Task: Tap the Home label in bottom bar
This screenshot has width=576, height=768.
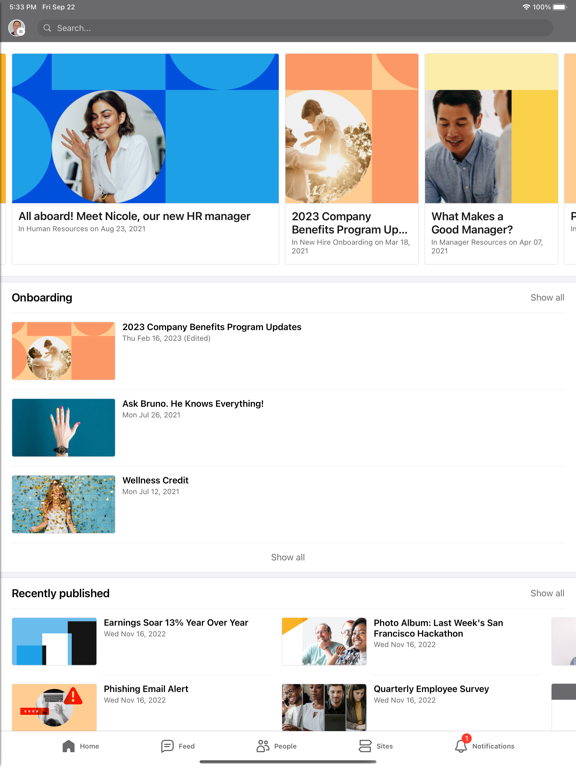Action: pyautogui.click(x=89, y=746)
